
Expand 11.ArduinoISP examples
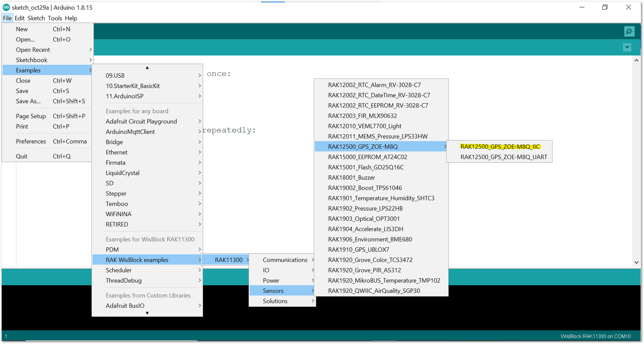(147, 96)
